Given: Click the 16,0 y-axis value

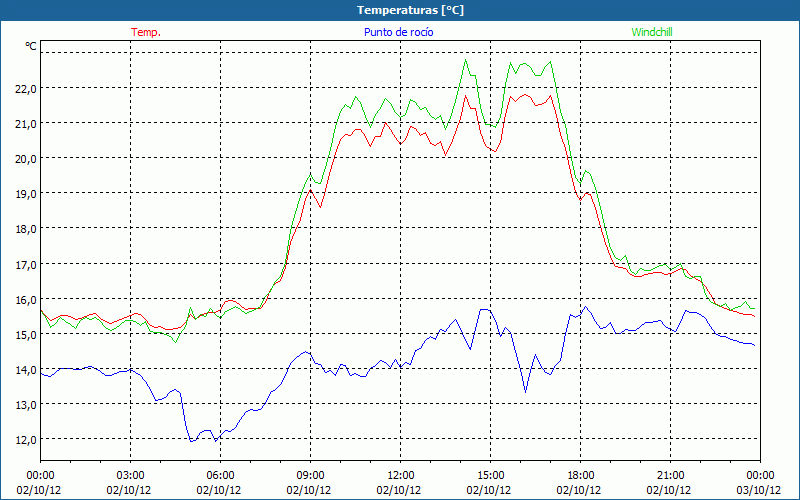Looking at the screenshot, I should [x=26, y=299].
